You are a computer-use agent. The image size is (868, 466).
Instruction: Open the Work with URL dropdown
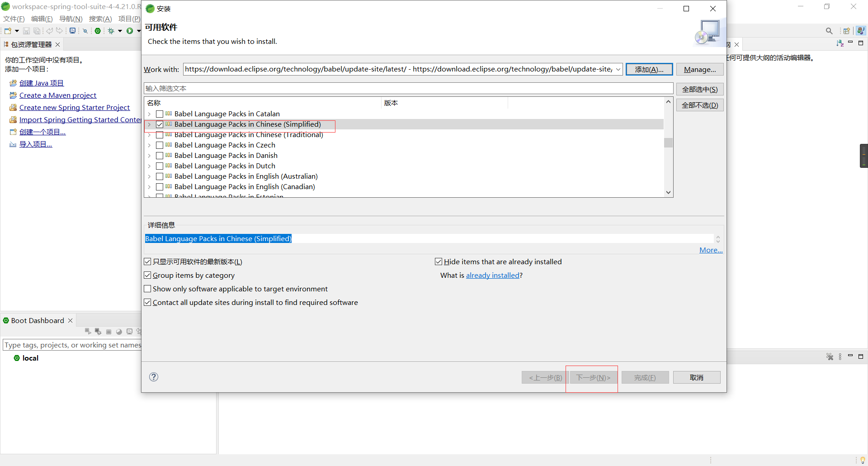(618, 69)
